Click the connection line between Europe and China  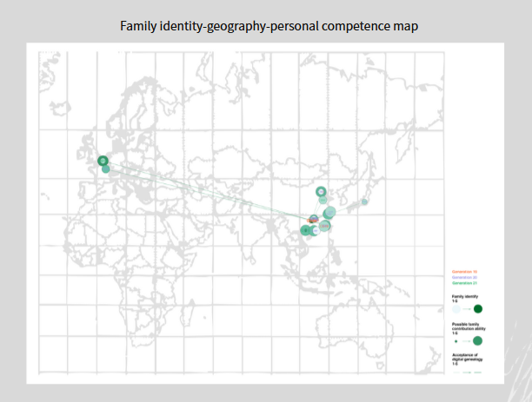209,189
